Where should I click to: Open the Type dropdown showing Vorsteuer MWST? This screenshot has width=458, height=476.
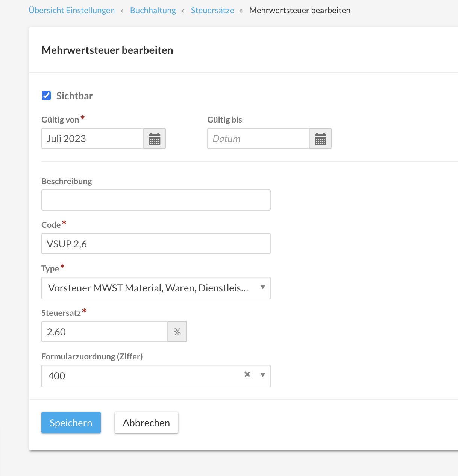(x=149, y=288)
